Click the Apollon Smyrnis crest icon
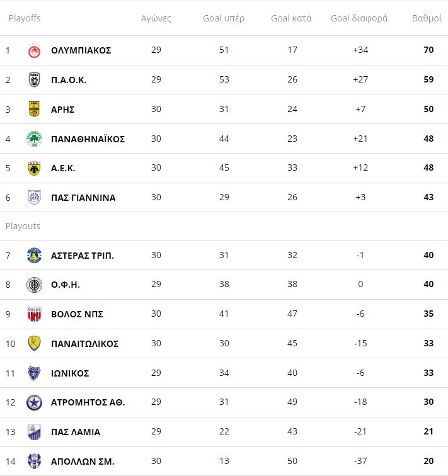This screenshot has width=448, height=476. click(x=34, y=462)
